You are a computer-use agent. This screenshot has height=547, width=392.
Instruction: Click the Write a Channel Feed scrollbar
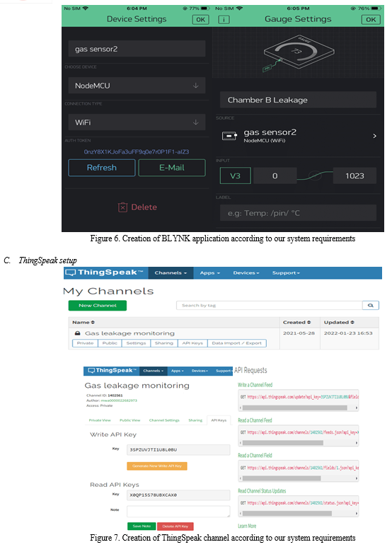[298, 408]
